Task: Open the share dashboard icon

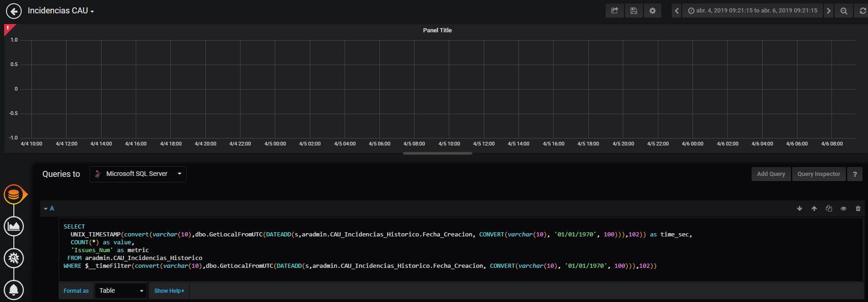Action: pyautogui.click(x=615, y=11)
